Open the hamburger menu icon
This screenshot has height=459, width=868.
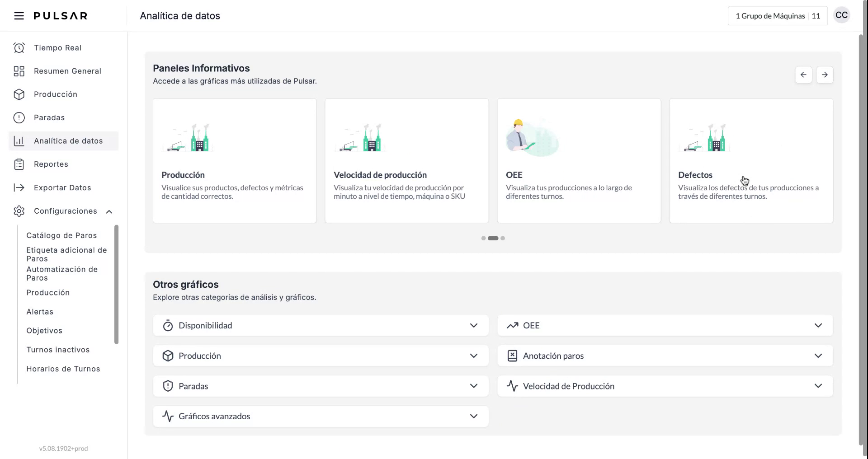point(19,16)
